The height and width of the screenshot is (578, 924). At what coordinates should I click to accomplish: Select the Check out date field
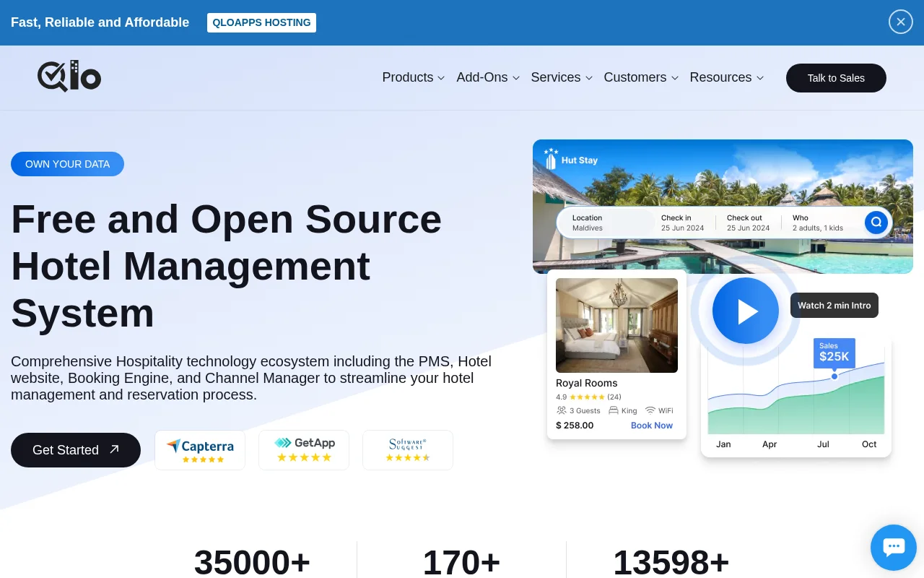tap(749, 223)
